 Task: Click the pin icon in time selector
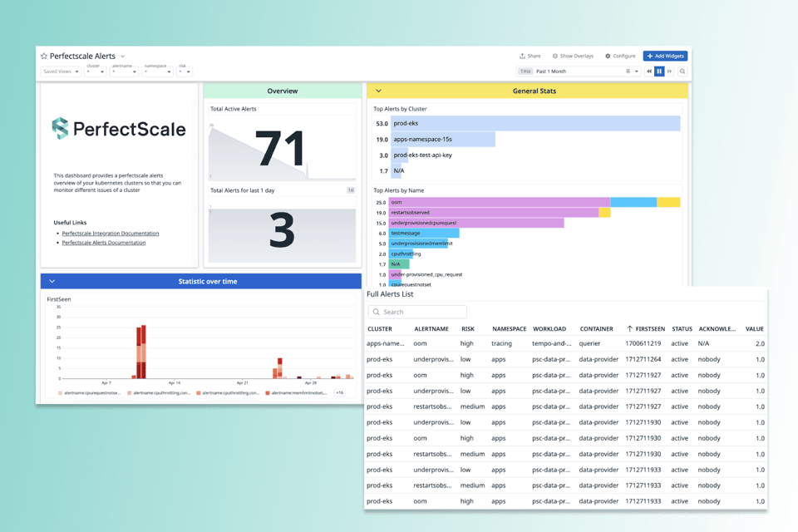628,71
